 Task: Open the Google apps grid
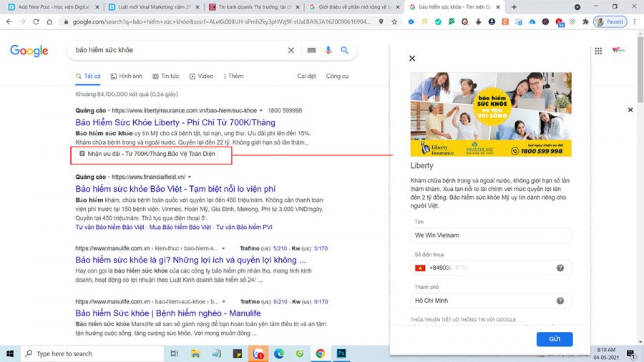(x=598, y=51)
